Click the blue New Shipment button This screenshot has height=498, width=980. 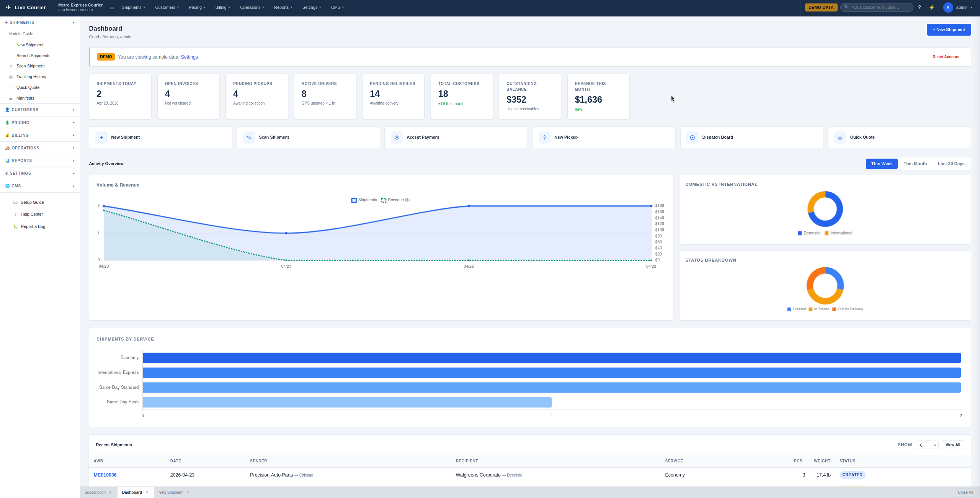[x=949, y=30]
